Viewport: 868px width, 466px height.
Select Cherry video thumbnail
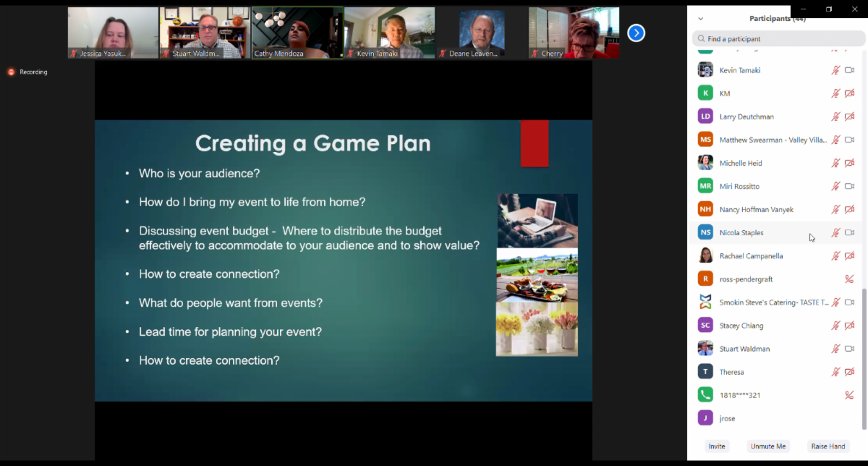click(x=574, y=33)
